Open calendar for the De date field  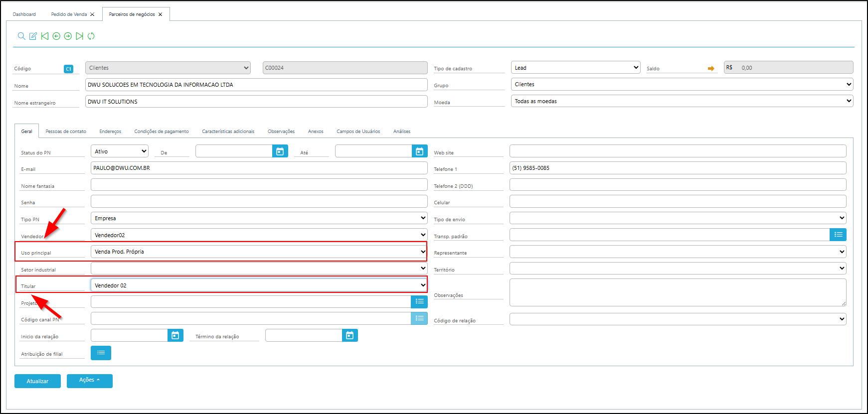(x=280, y=151)
